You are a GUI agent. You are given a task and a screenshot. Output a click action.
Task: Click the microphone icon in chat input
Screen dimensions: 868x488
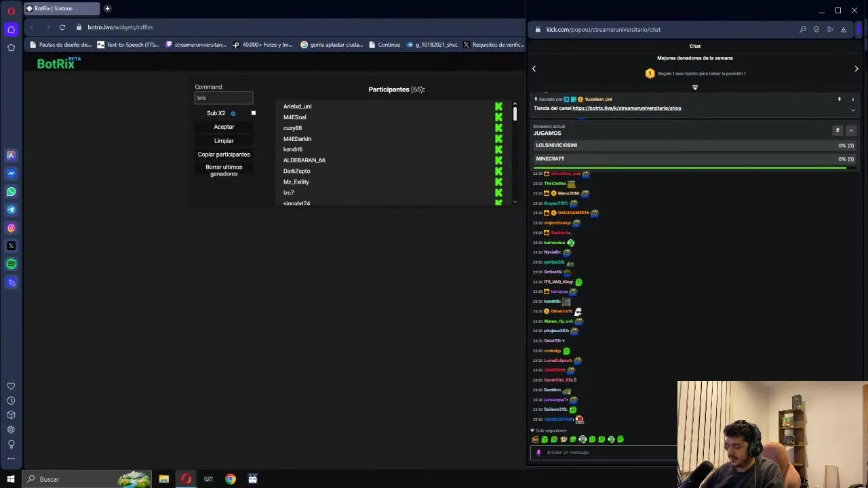[538, 453]
